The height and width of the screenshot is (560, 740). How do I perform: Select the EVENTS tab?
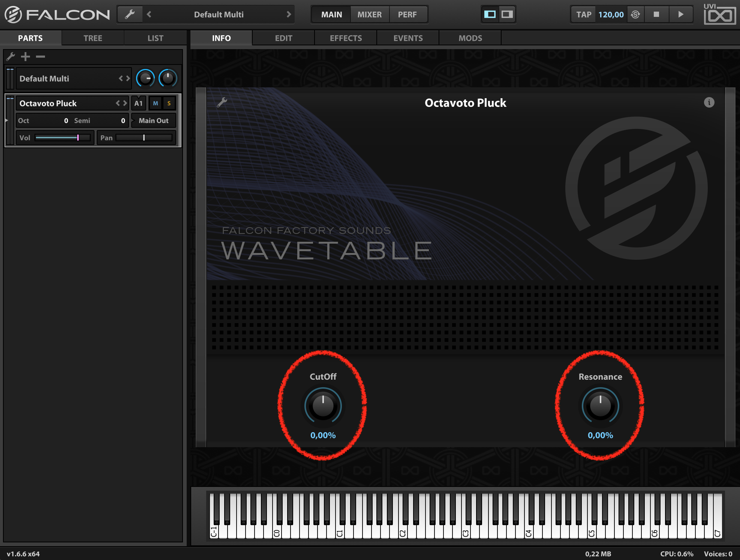coord(408,38)
